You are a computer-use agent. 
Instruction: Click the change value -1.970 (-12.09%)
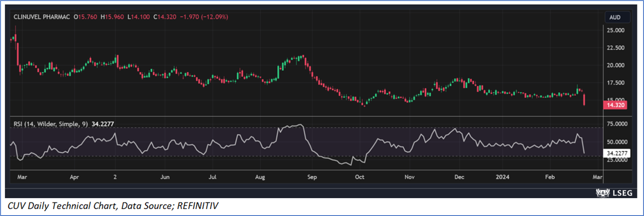click(x=203, y=17)
